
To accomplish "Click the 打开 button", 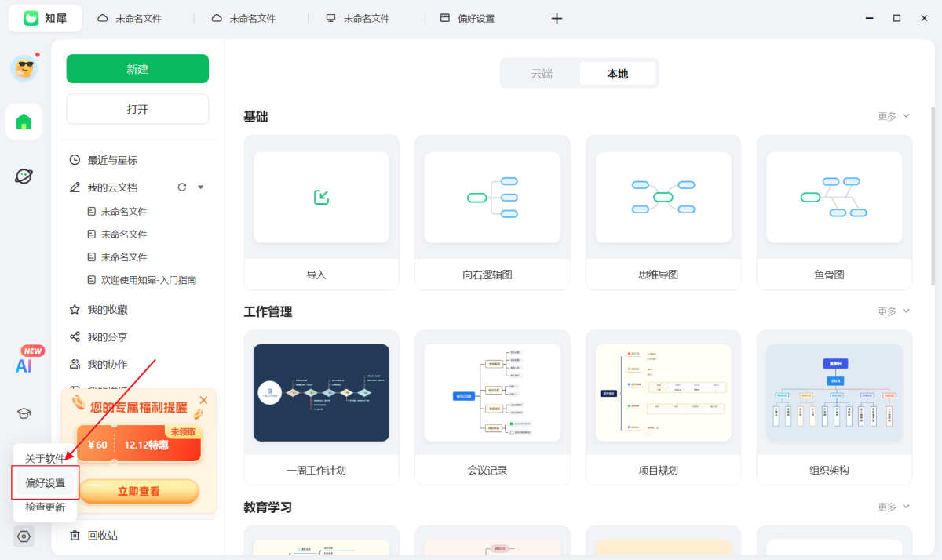I will coord(137,109).
